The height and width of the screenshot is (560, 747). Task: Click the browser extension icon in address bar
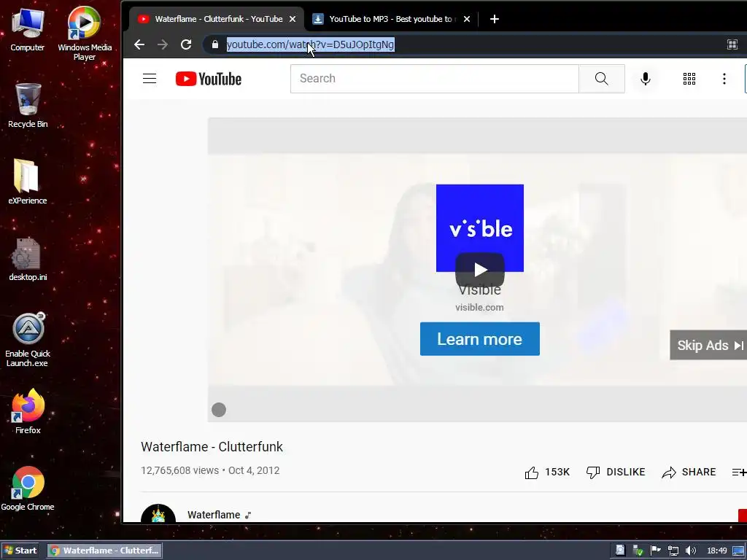tap(732, 44)
